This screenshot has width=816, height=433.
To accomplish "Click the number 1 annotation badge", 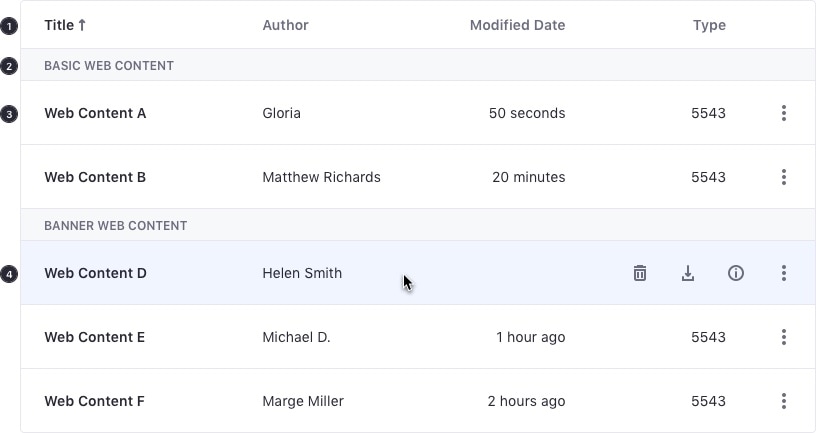I will pos(9,25).
